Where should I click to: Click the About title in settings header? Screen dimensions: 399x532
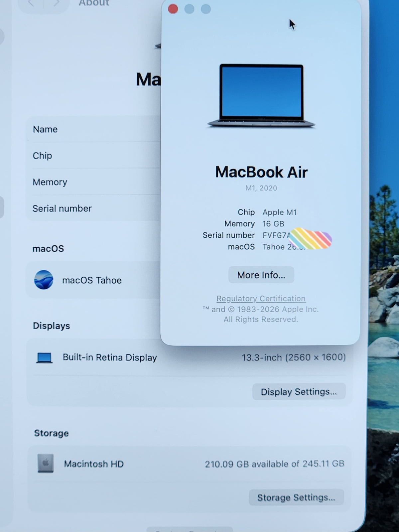(94, 3)
